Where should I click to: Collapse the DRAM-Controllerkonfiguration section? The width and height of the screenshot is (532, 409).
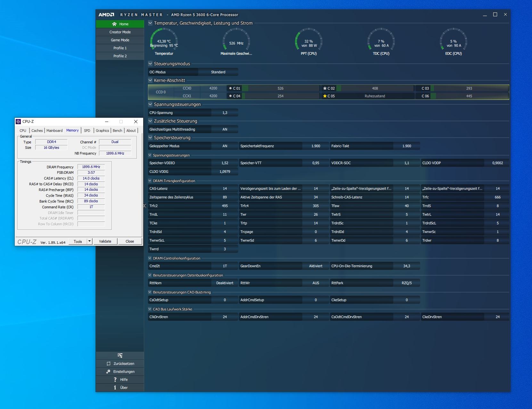(150, 258)
